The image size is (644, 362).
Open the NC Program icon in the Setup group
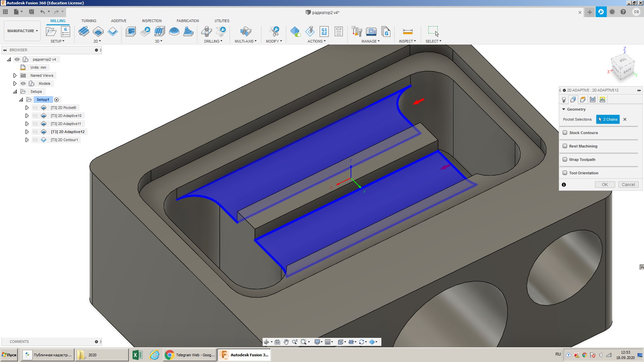point(65,32)
